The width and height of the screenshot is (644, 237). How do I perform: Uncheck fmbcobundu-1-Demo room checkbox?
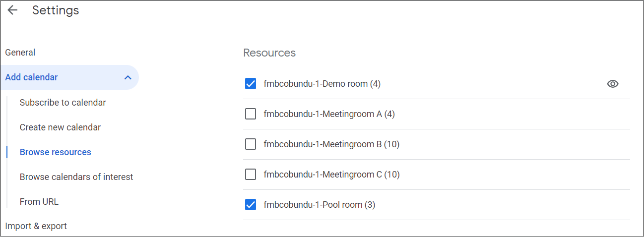coord(251,84)
